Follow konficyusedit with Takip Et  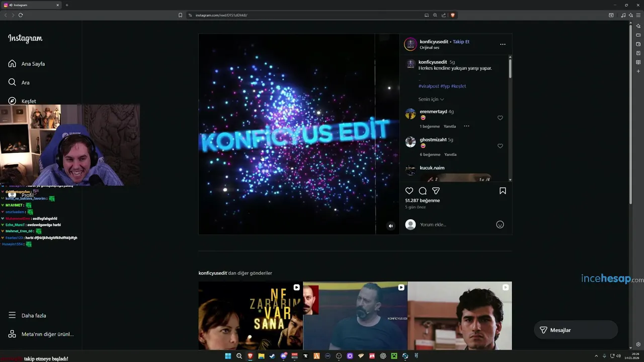461,42
